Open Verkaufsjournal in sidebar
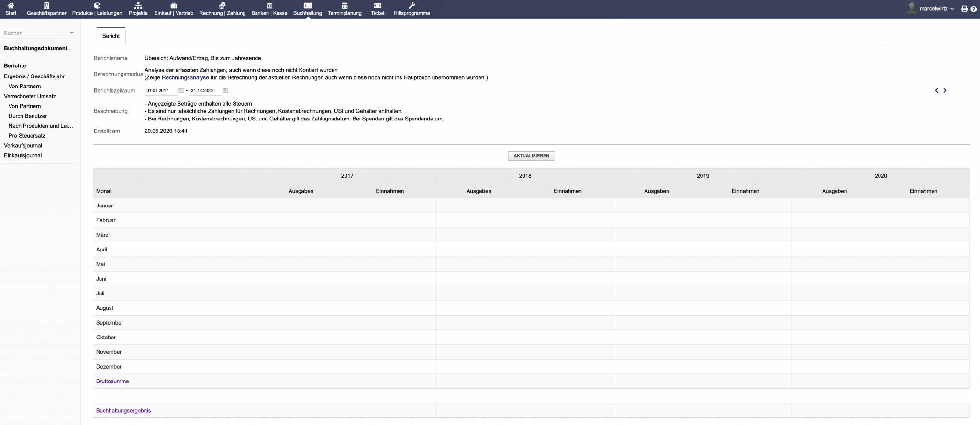Viewport: 980px width, 425px height. (x=23, y=146)
